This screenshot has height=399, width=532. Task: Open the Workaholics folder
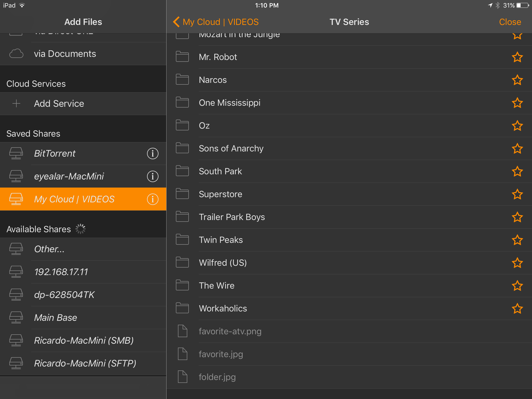[x=223, y=308]
